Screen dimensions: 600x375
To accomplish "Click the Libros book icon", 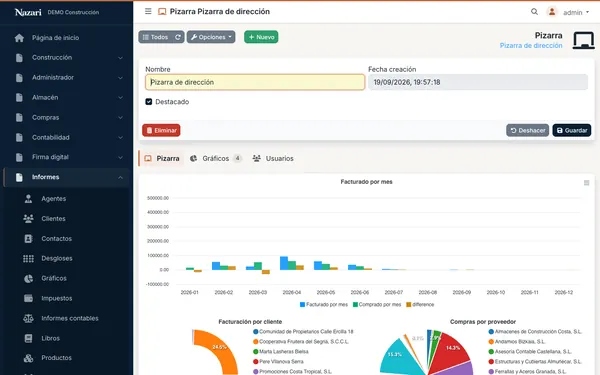I will tap(28, 338).
